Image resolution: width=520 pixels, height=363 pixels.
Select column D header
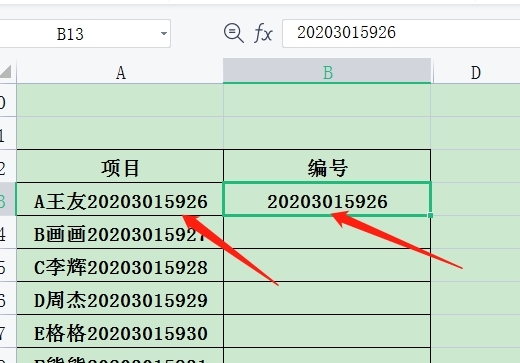coord(476,72)
